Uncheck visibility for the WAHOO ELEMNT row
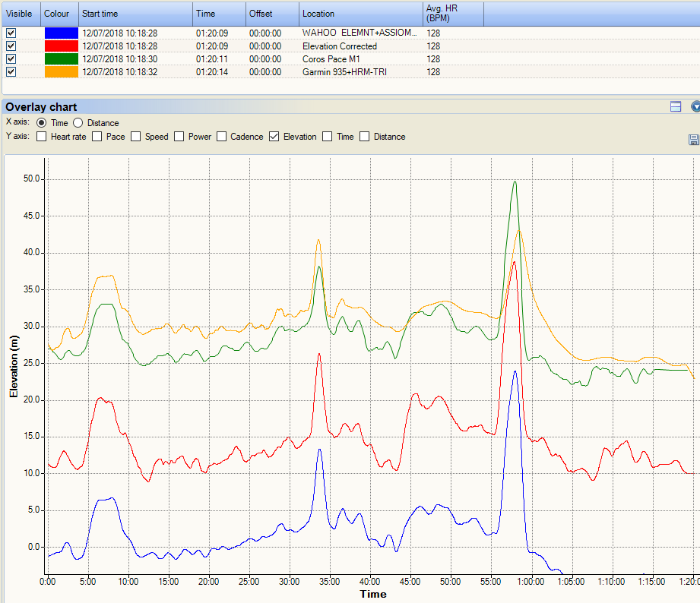 tap(11, 33)
